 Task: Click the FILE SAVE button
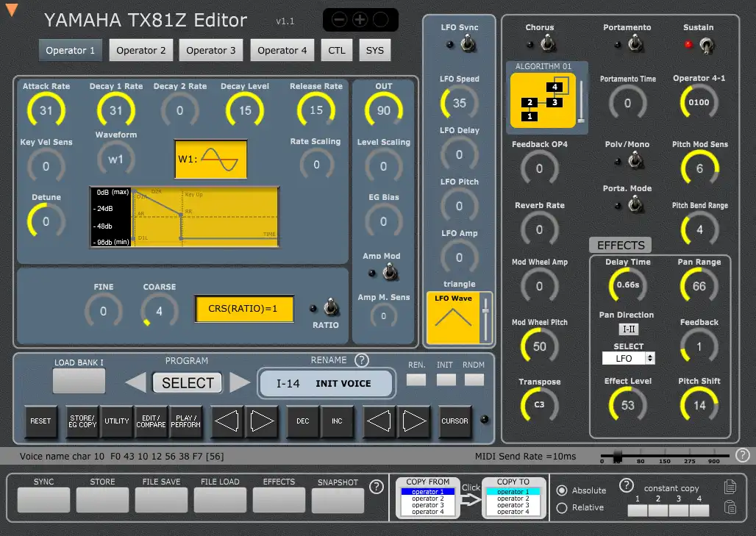(161, 500)
